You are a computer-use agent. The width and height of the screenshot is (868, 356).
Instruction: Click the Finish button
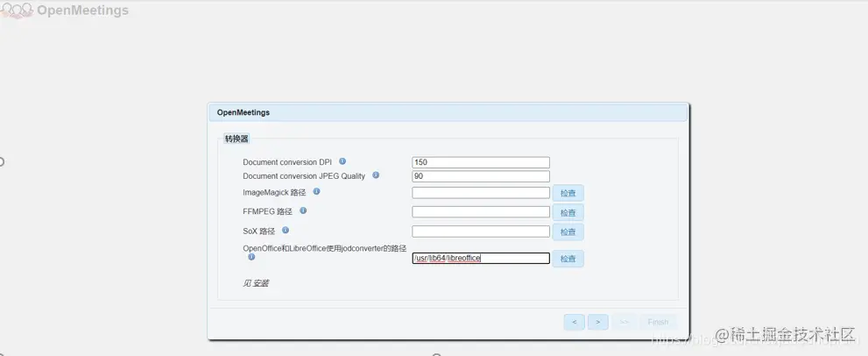coord(658,322)
